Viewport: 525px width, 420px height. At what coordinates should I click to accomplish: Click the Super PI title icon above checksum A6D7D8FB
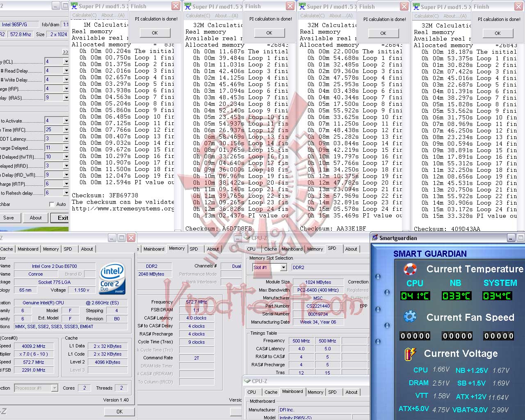[x=187, y=6]
